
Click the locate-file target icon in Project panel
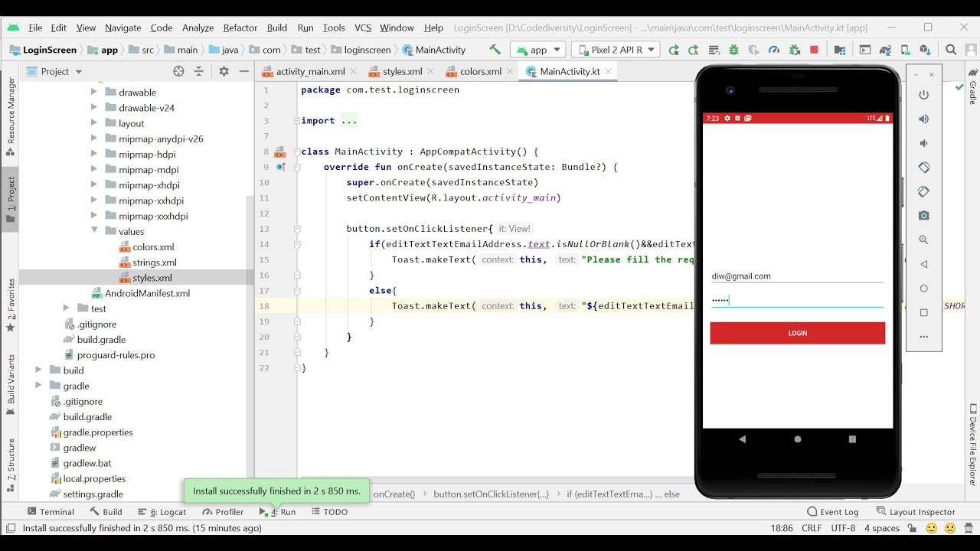point(178,71)
